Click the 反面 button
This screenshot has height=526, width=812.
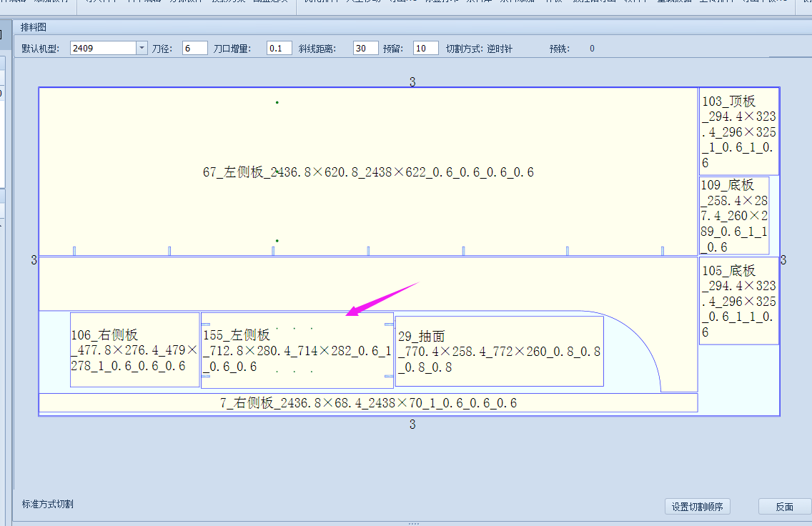785,507
